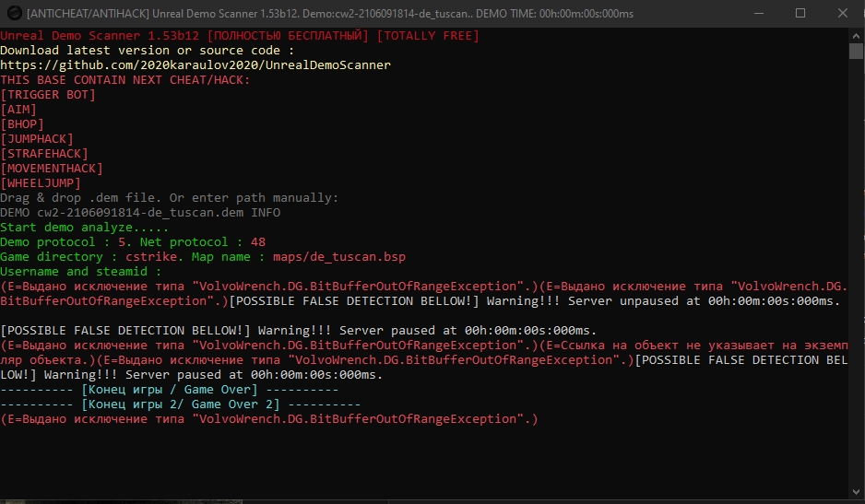The image size is (865, 504).
Task: Click the empty scrollbar track below the thumb
Action: tap(856, 270)
